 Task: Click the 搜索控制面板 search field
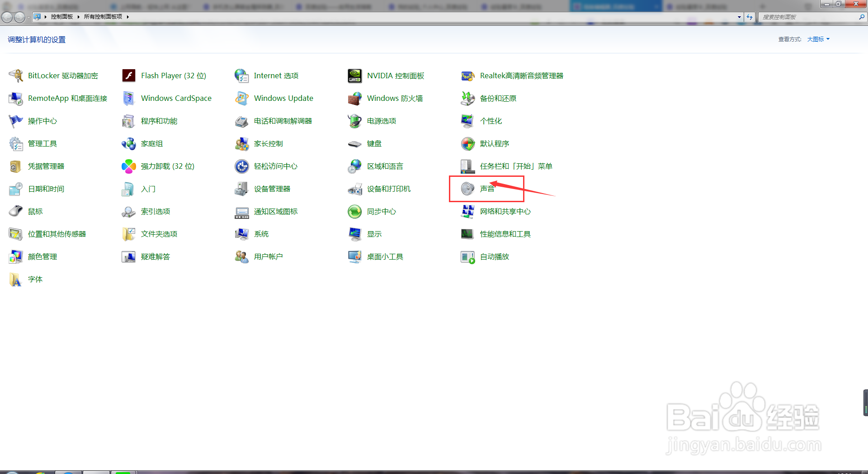pyautogui.click(x=808, y=17)
